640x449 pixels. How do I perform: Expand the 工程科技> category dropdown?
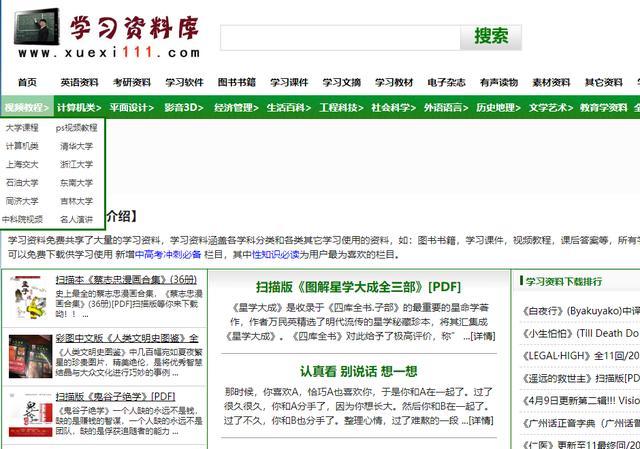pos(341,107)
